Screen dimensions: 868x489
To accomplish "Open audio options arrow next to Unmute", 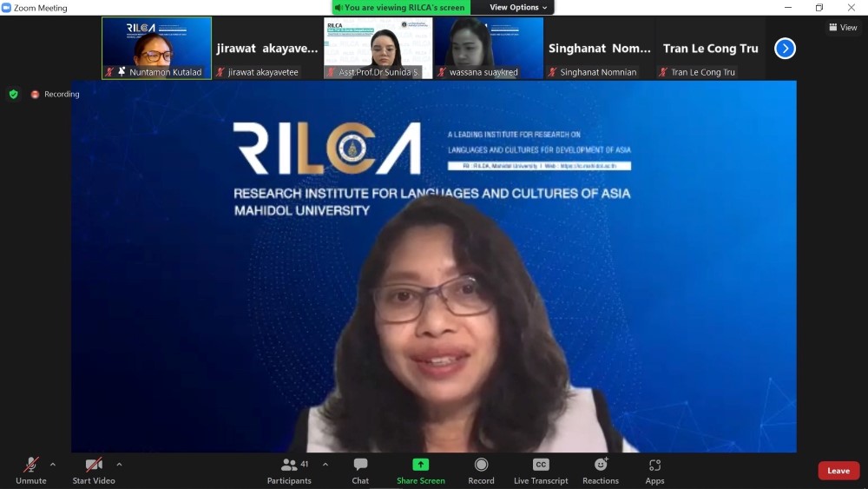I will pyautogui.click(x=53, y=465).
